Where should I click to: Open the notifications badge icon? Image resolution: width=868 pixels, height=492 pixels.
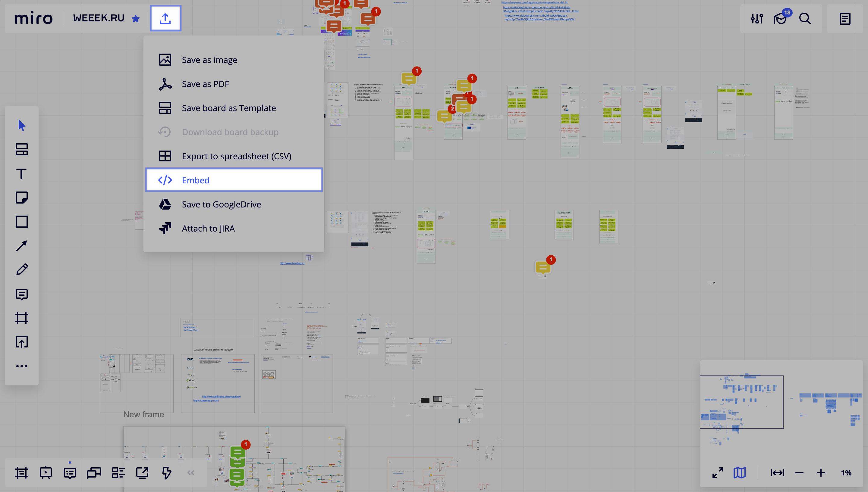click(781, 18)
